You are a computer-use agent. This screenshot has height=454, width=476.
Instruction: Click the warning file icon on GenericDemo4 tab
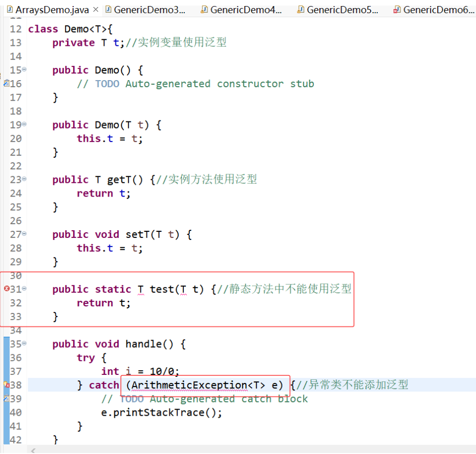205,10
